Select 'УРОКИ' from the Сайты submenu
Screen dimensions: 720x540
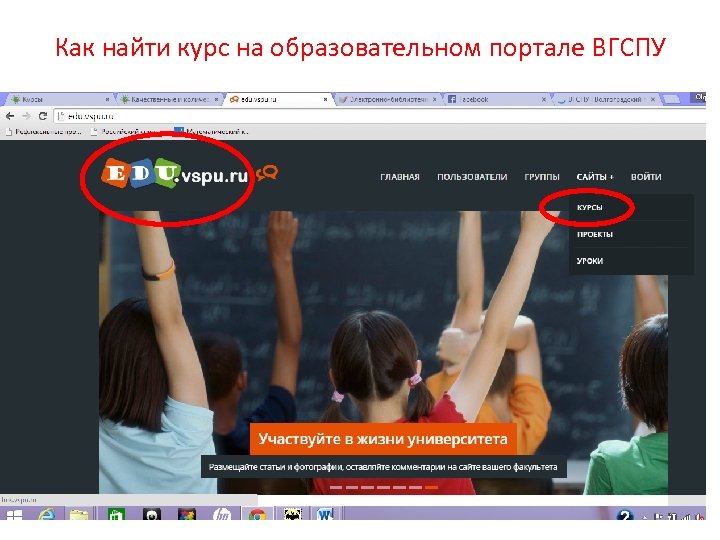[590, 261]
